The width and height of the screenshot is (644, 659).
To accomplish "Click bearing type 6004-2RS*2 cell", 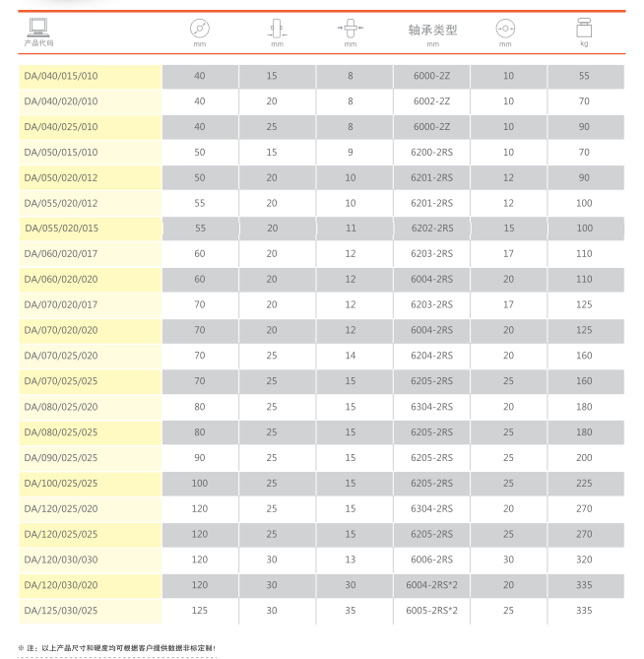I will click(431, 585).
